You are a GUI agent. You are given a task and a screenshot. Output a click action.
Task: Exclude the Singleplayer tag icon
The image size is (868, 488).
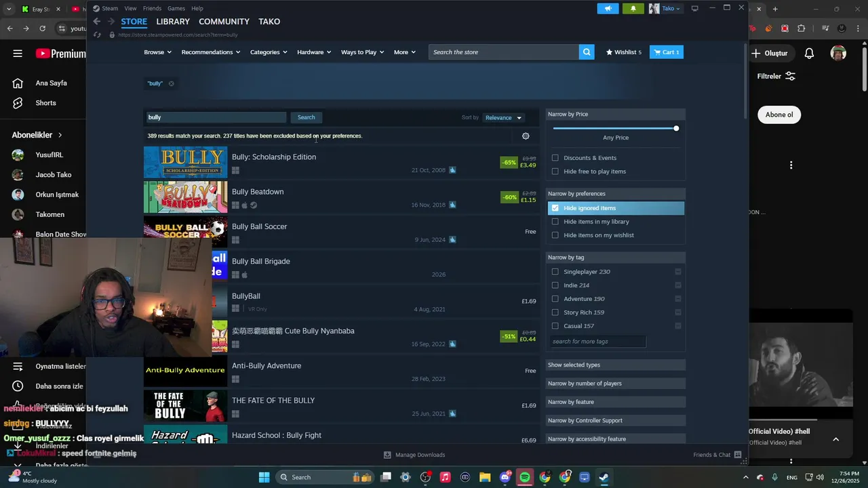[678, 272]
